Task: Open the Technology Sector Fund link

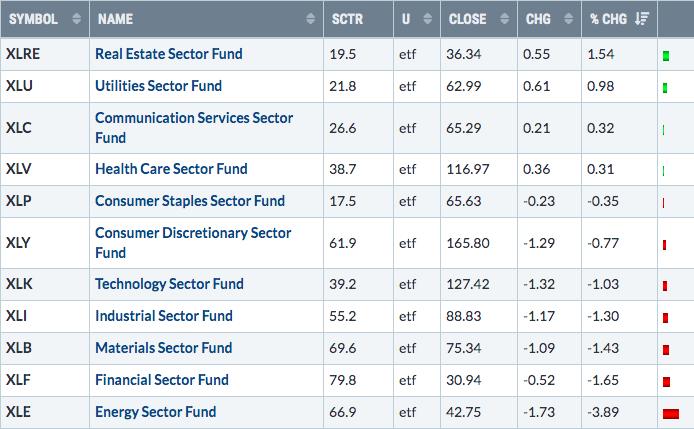Action: coord(170,283)
